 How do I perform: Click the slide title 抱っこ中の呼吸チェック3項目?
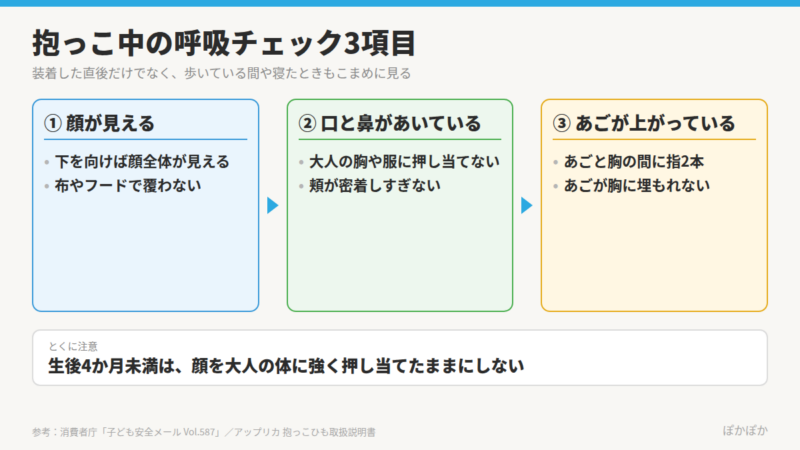[224, 43]
